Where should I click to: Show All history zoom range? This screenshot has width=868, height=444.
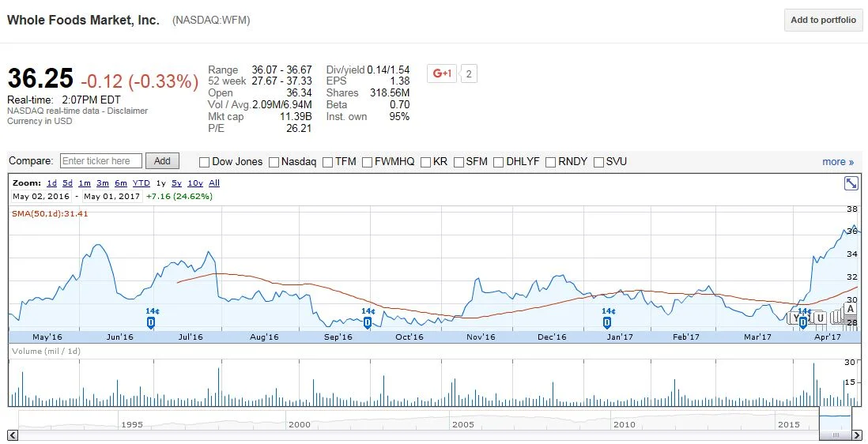point(214,183)
